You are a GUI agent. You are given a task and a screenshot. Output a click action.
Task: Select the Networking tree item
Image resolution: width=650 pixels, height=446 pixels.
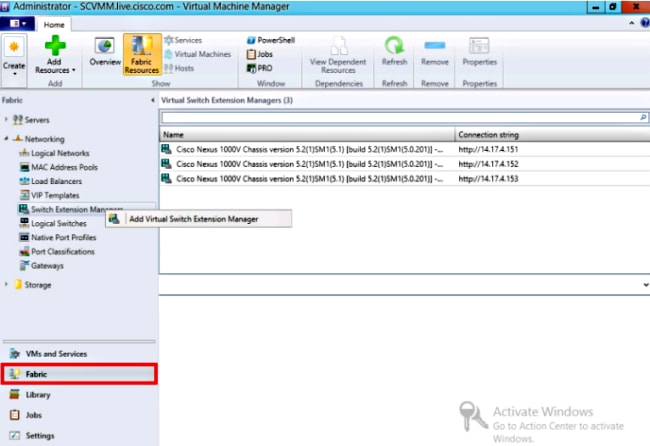click(39, 139)
